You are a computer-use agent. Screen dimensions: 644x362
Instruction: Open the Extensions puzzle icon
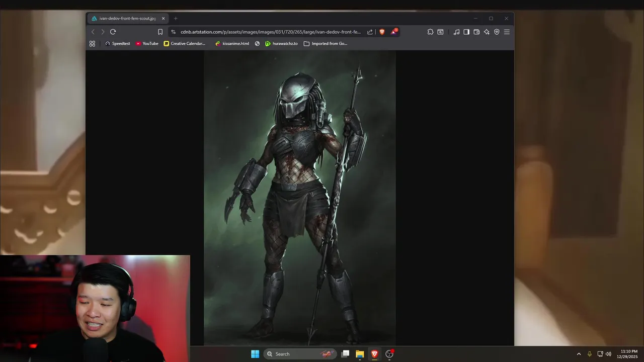[430, 32]
